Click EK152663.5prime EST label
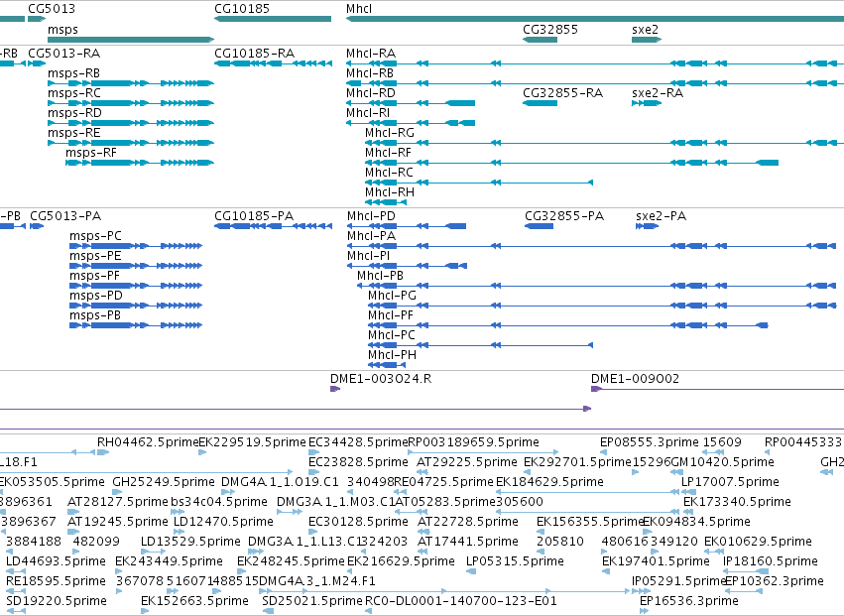The height and width of the screenshot is (616, 844). point(194,602)
